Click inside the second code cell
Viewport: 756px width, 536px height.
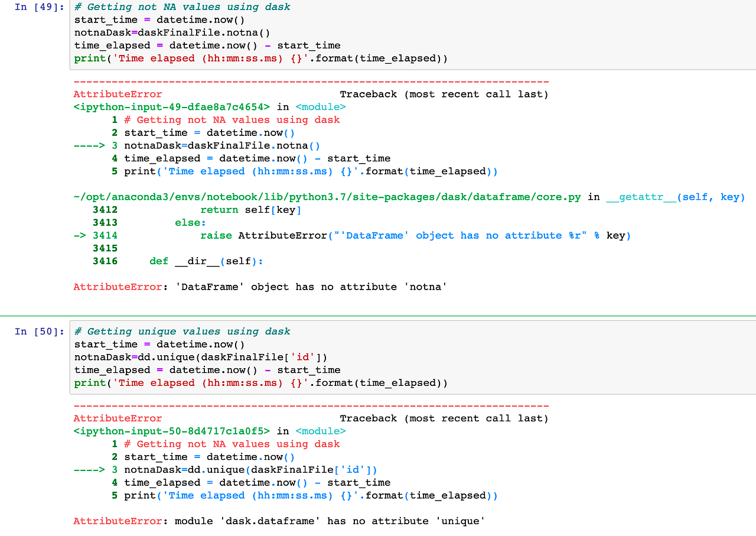(236, 356)
